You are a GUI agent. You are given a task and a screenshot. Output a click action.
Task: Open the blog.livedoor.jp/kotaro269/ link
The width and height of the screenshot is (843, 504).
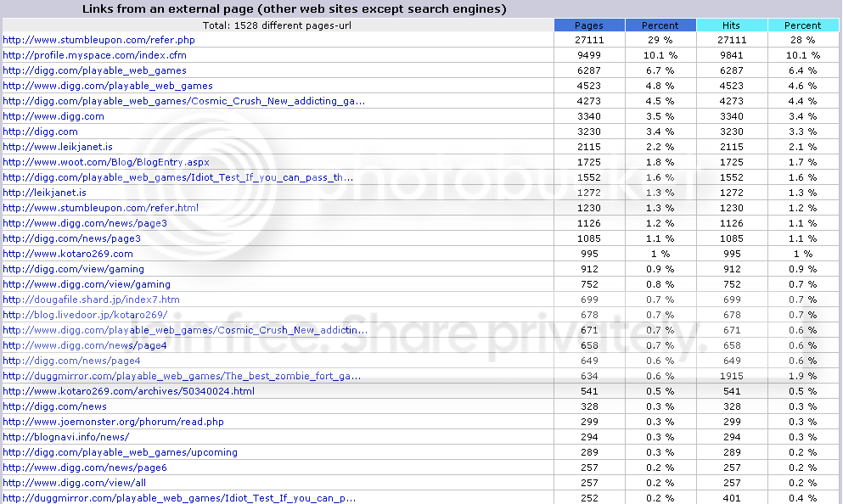click(x=85, y=315)
